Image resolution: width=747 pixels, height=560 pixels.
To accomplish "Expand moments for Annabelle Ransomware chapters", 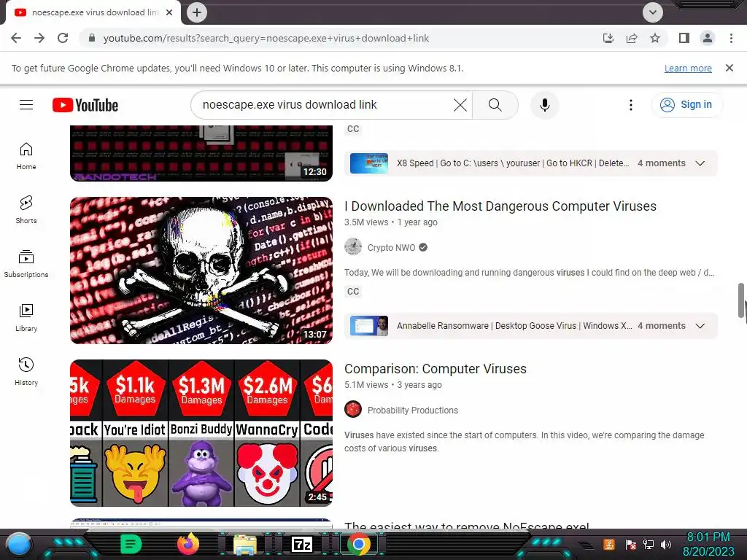I will click(700, 326).
